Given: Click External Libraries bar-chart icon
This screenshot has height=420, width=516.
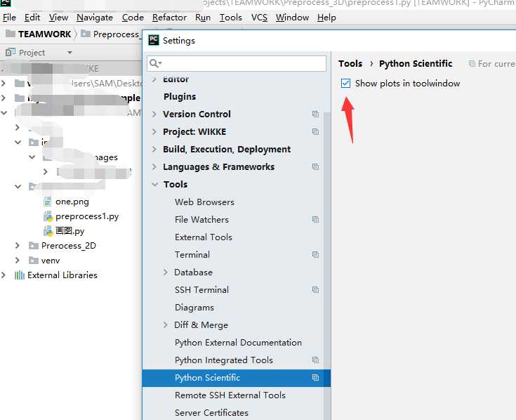Looking at the screenshot, I should click(20, 275).
